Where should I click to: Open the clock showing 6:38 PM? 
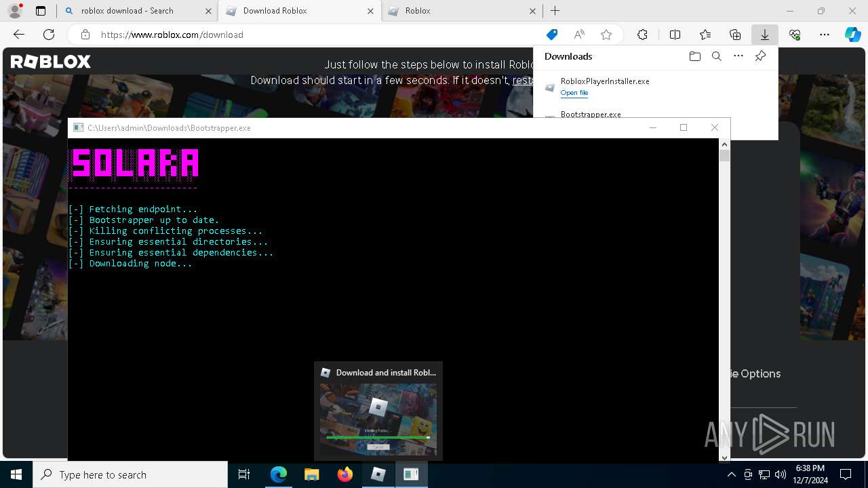[810, 474]
